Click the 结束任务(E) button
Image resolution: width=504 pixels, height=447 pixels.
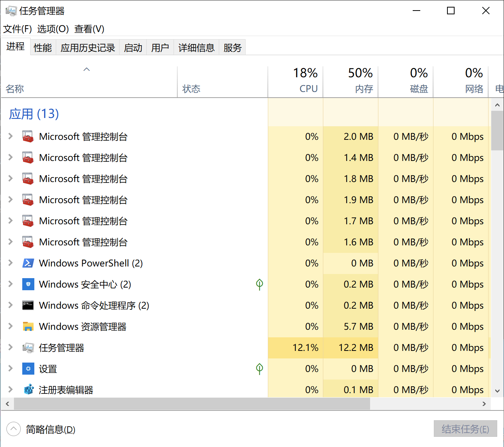click(465, 429)
